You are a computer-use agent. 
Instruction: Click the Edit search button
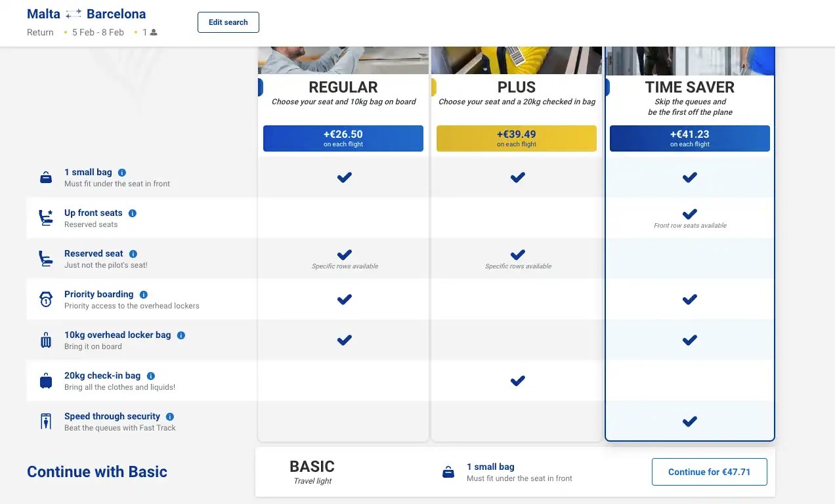[x=228, y=22]
